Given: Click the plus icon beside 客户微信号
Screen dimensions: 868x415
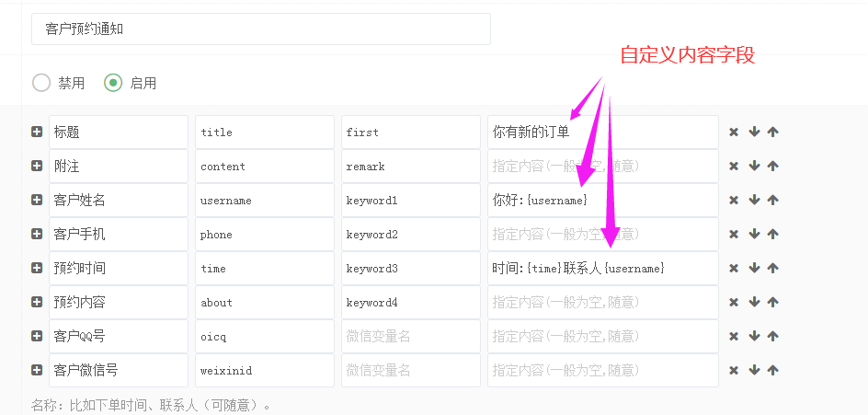Looking at the screenshot, I should 37,371.
